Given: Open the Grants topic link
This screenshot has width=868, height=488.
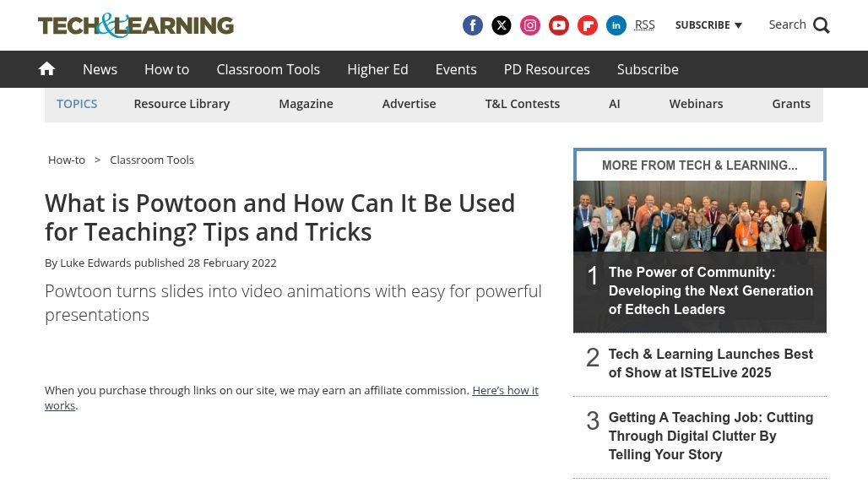Looking at the screenshot, I should (x=791, y=104).
